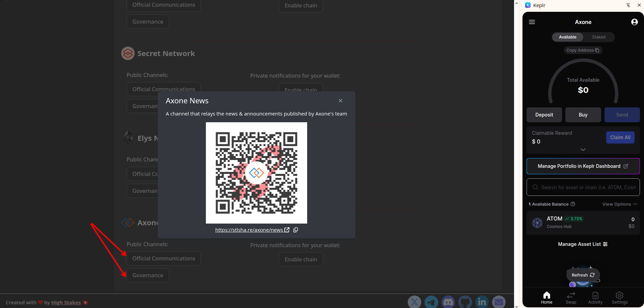
Task: Open the Discord footer icon
Action: pos(448,302)
